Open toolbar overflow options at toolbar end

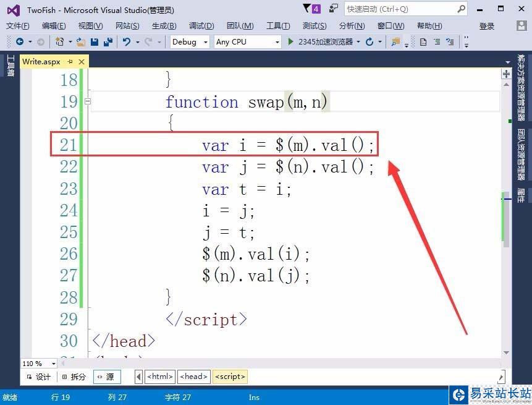point(467,42)
